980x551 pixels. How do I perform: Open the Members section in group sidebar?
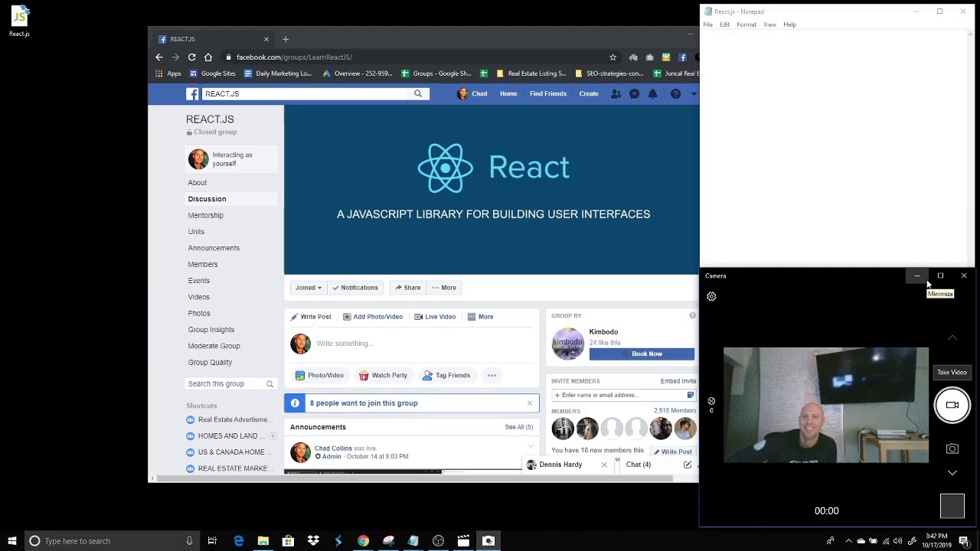click(x=202, y=265)
